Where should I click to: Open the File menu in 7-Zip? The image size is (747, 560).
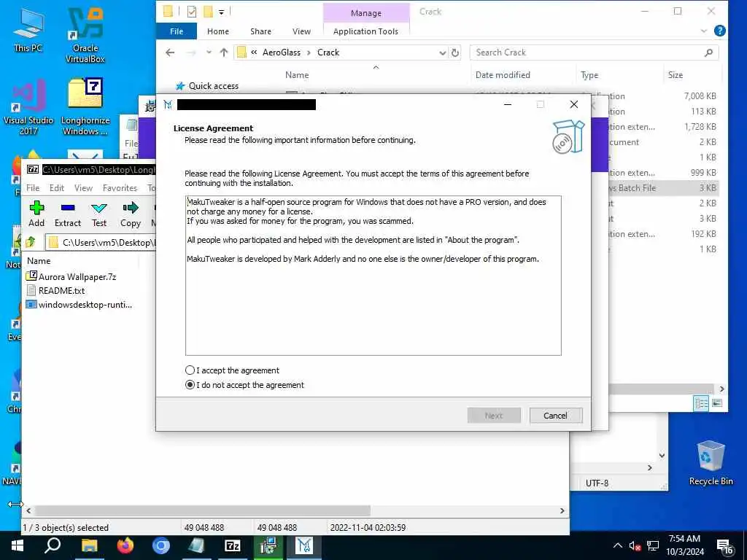33,187
